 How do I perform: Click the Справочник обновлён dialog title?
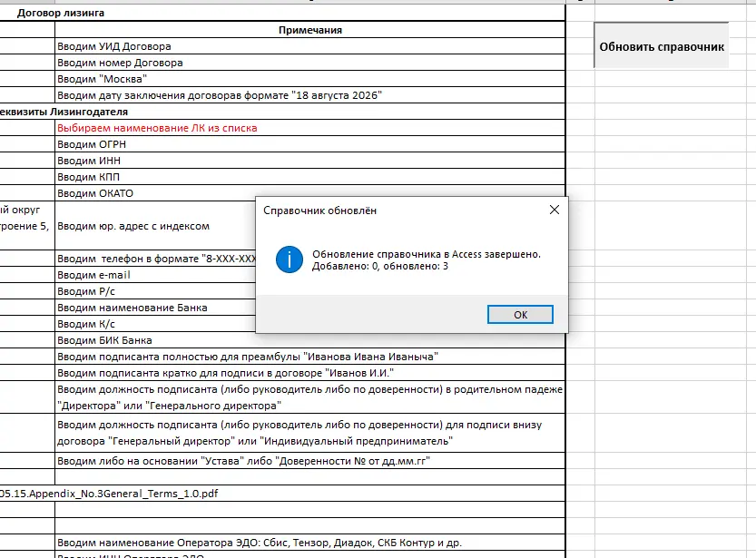pyautogui.click(x=319, y=210)
